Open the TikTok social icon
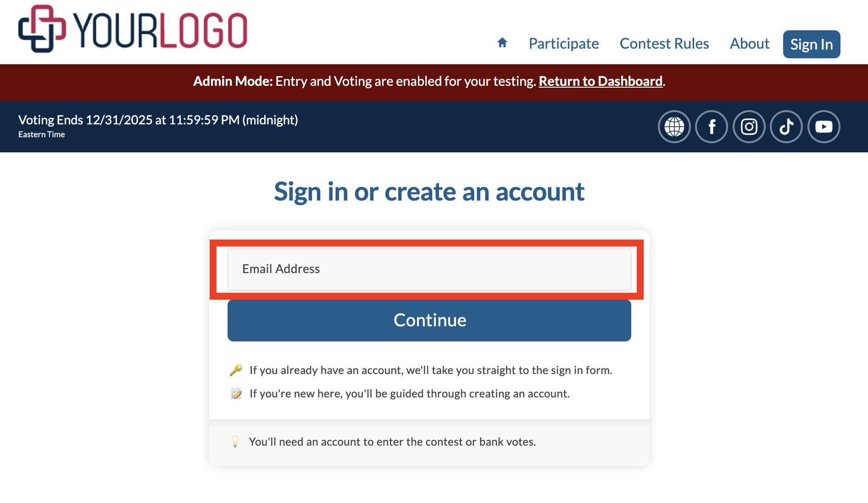Image resolution: width=868 pixels, height=503 pixels. click(786, 127)
